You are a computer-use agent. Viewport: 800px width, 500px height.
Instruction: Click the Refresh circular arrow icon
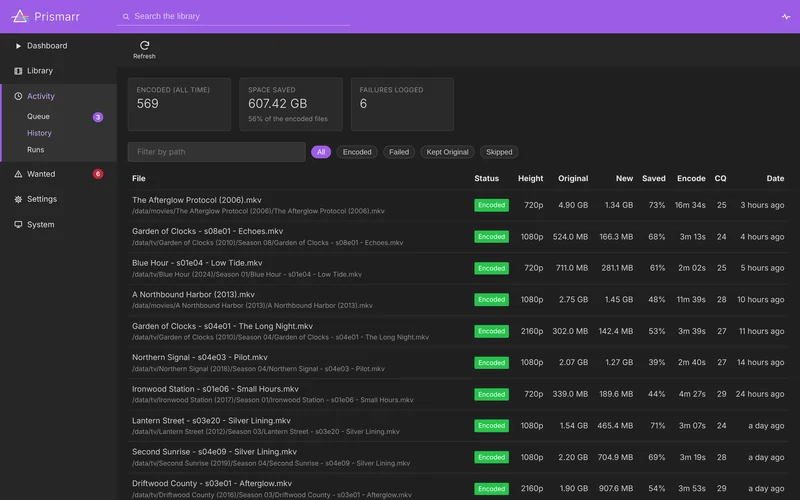point(144,45)
